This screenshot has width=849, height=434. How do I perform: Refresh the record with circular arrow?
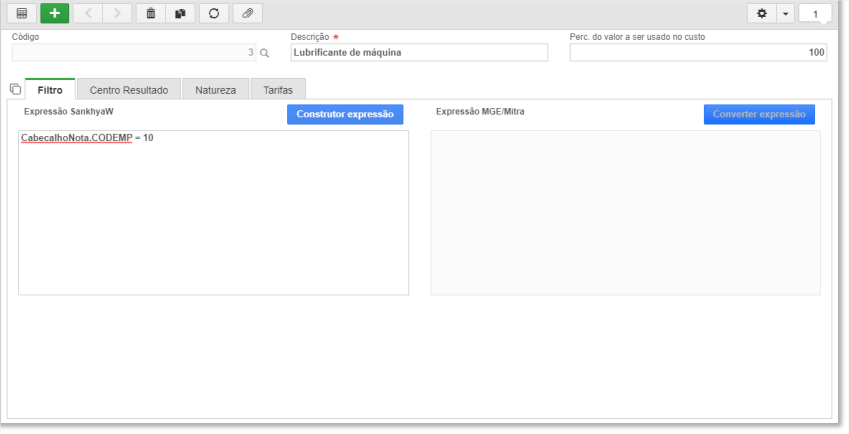[x=214, y=14]
